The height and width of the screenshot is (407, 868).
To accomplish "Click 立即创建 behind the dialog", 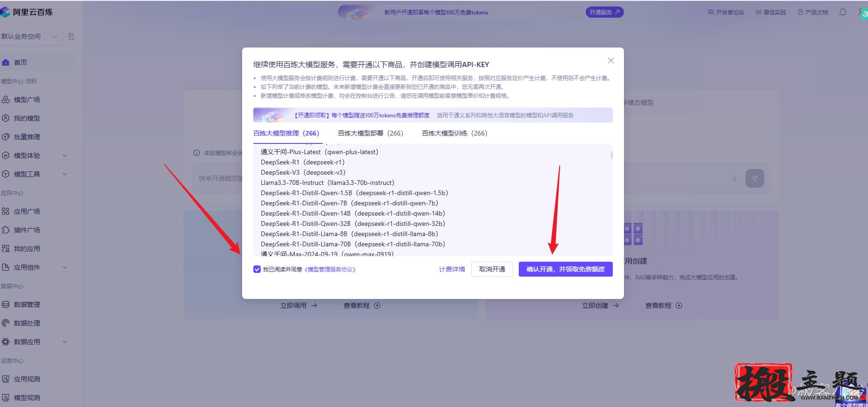I will coord(600,305).
